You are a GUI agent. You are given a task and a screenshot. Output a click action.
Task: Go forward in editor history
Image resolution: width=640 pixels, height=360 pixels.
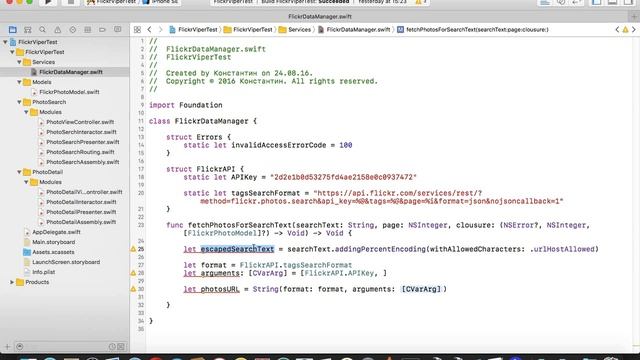pyautogui.click(x=160, y=29)
